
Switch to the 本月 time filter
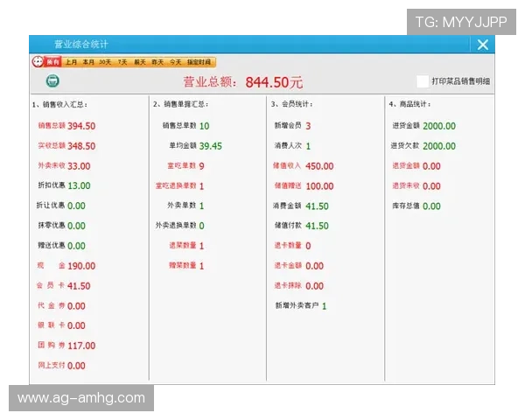pos(88,62)
